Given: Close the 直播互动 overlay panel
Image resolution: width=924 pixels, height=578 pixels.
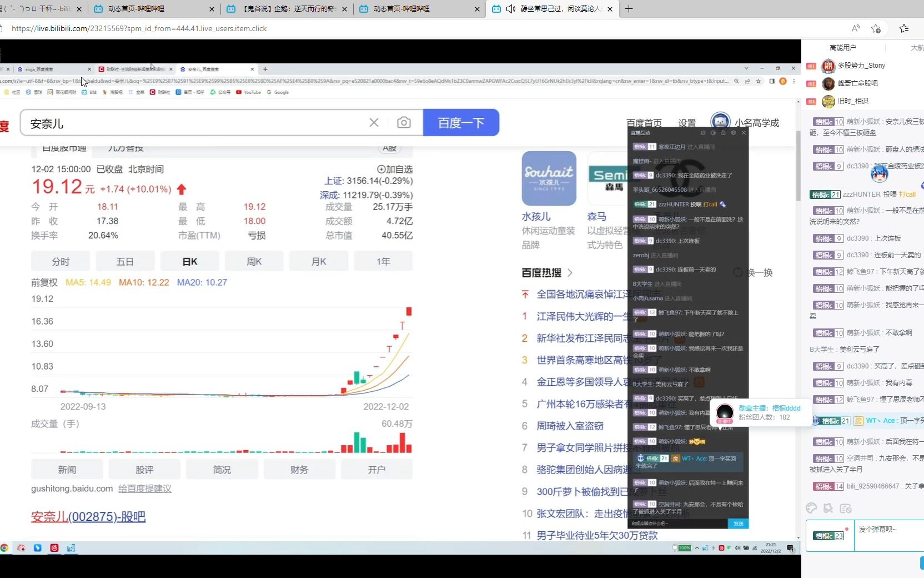Looking at the screenshot, I should coord(744,133).
